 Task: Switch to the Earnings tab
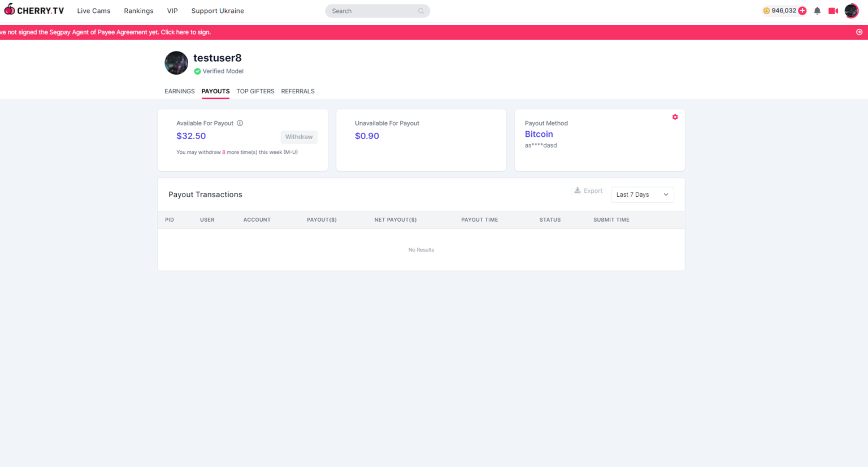pyautogui.click(x=179, y=91)
